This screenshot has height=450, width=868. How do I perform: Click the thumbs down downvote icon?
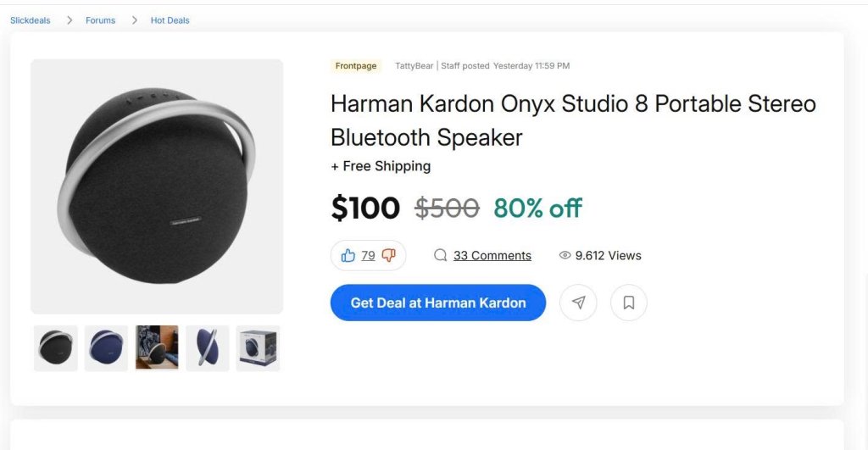point(389,255)
